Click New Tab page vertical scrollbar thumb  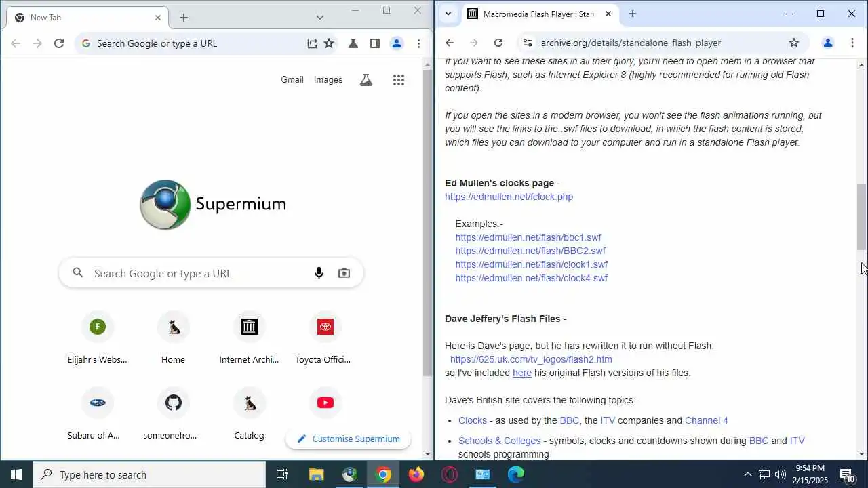pyautogui.click(x=427, y=222)
